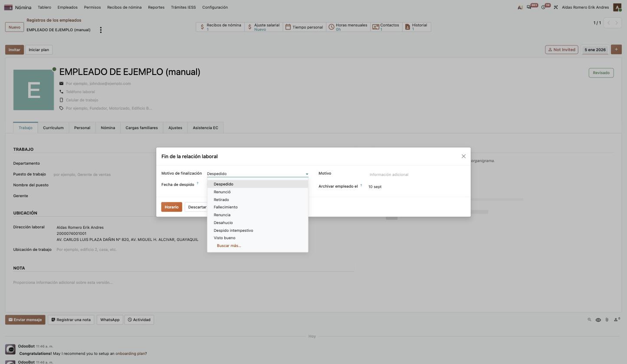Open the user avatar menu in the top bar
The height and width of the screenshot is (364, 627).
point(617,7)
